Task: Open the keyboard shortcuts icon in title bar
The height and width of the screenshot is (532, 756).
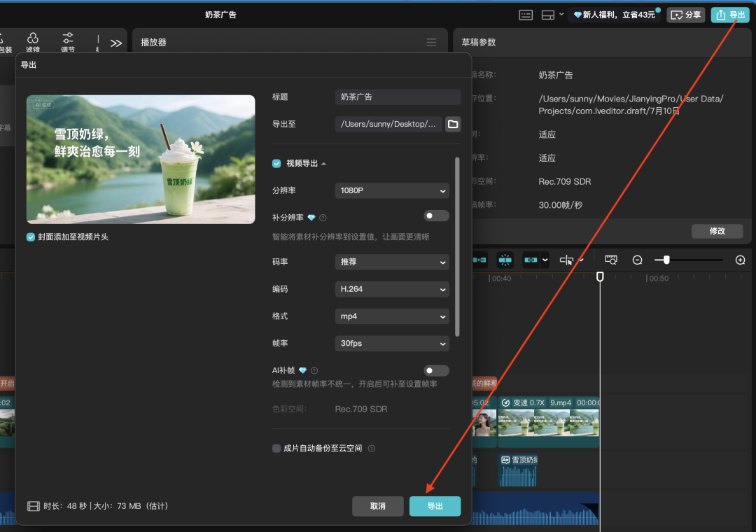Action: click(526, 15)
